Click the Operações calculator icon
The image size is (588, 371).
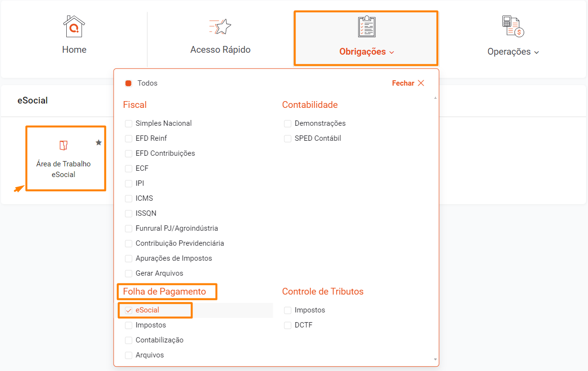point(513,26)
